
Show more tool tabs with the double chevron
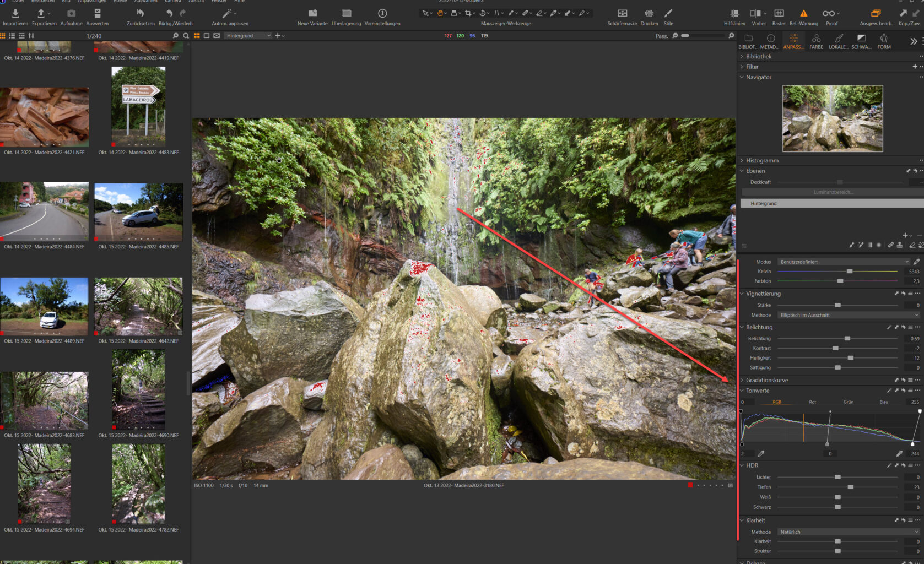[x=914, y=41]
